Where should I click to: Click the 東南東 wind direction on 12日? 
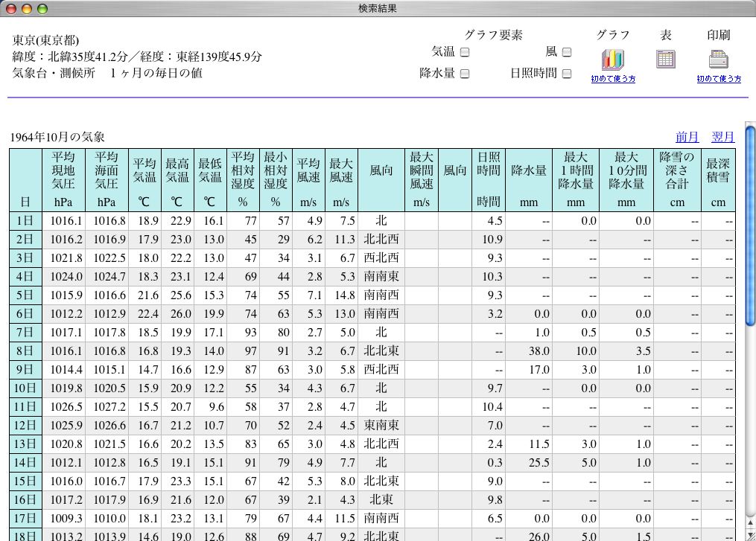(x=381, y=426)
